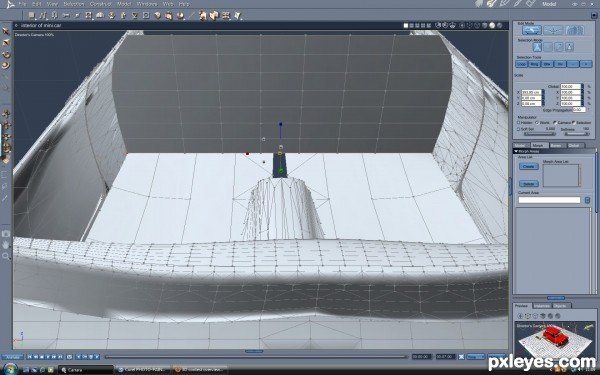
Task: Select the World manipulator option
Action: pyautogui.click(x=537, y=122)
